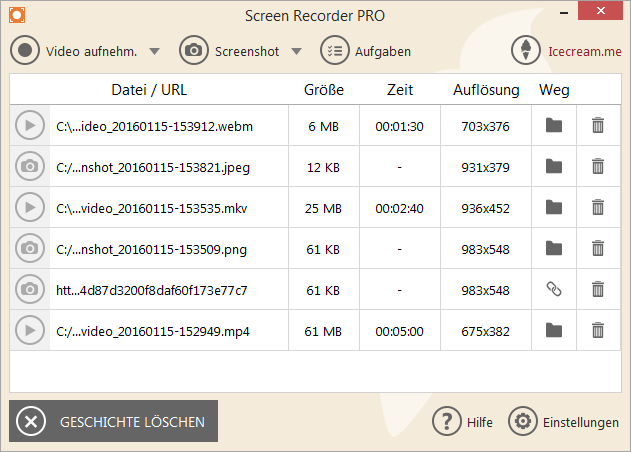This screenshot has height=452, width=631.
Task: Click the Weg column header
Action: pyautogui.click(x=554, y=90)
